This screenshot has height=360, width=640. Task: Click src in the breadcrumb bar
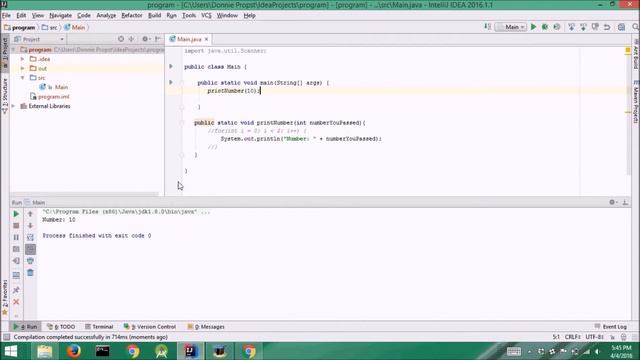[50, 27]
